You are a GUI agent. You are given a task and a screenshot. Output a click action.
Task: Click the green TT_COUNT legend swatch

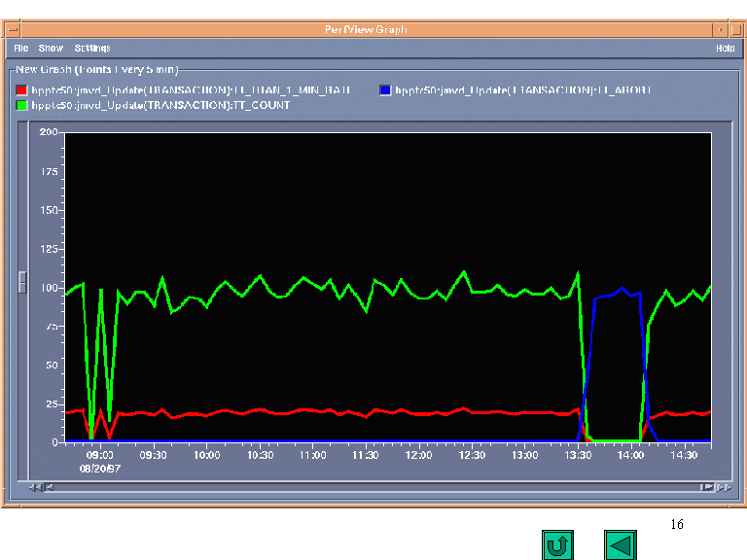pos(22,105)
